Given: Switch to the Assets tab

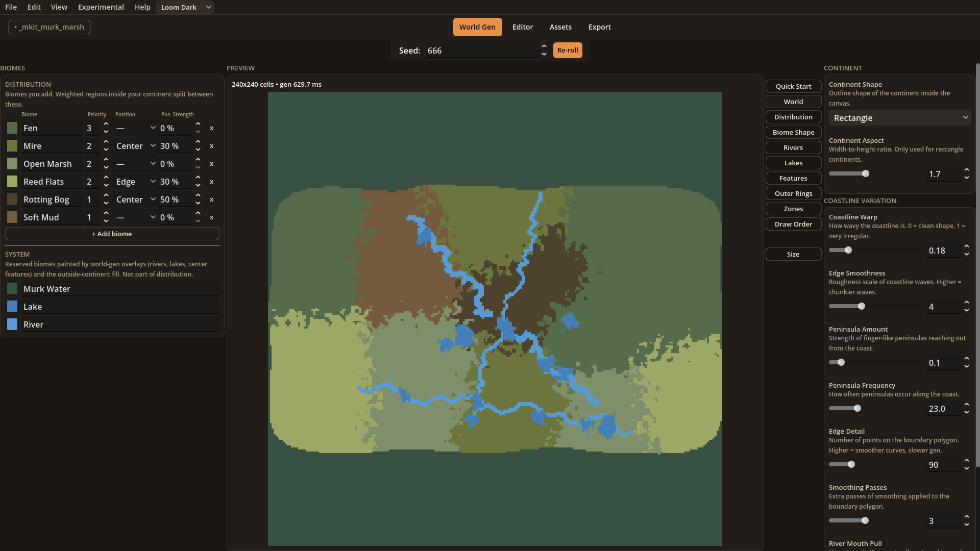Looking at the screenshot, I should [560, 27].
